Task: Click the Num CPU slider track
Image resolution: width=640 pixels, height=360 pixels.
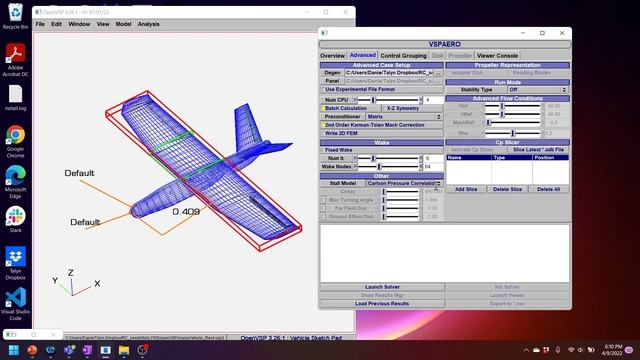Action: pos(388,100)
